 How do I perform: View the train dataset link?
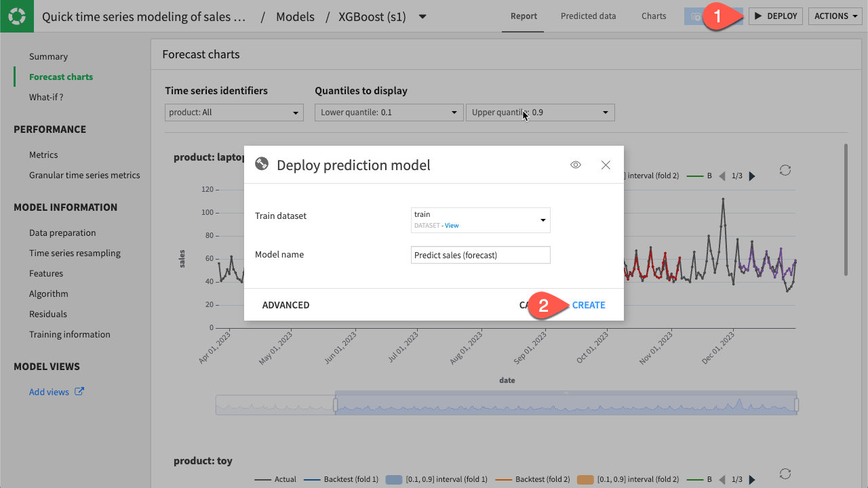point(452,225)
